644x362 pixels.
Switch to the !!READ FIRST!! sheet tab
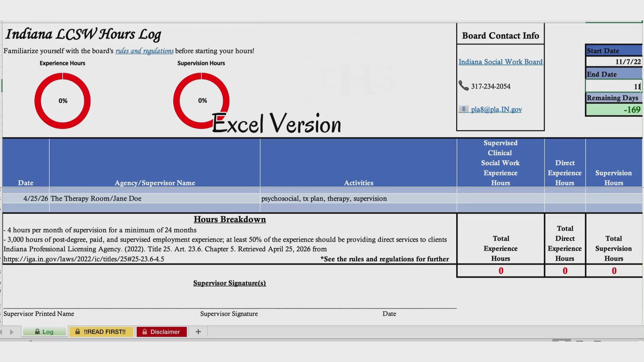tap(101, 331)
